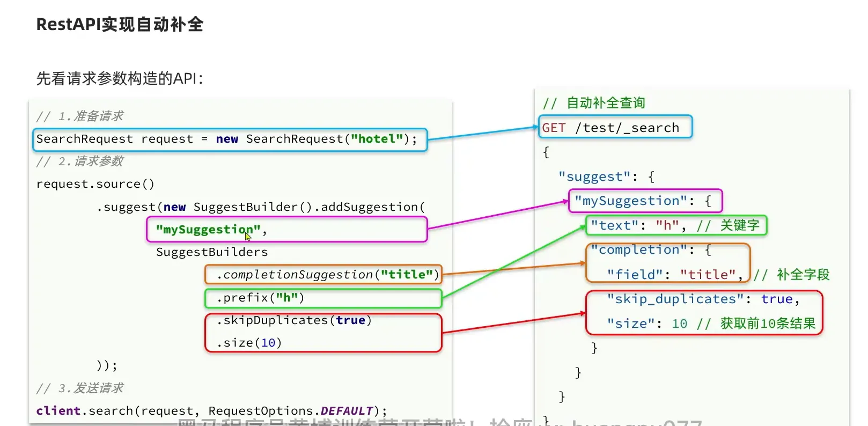
Task: Click the text '先看请求参数构造的API:'
Action: click(120, 78)
